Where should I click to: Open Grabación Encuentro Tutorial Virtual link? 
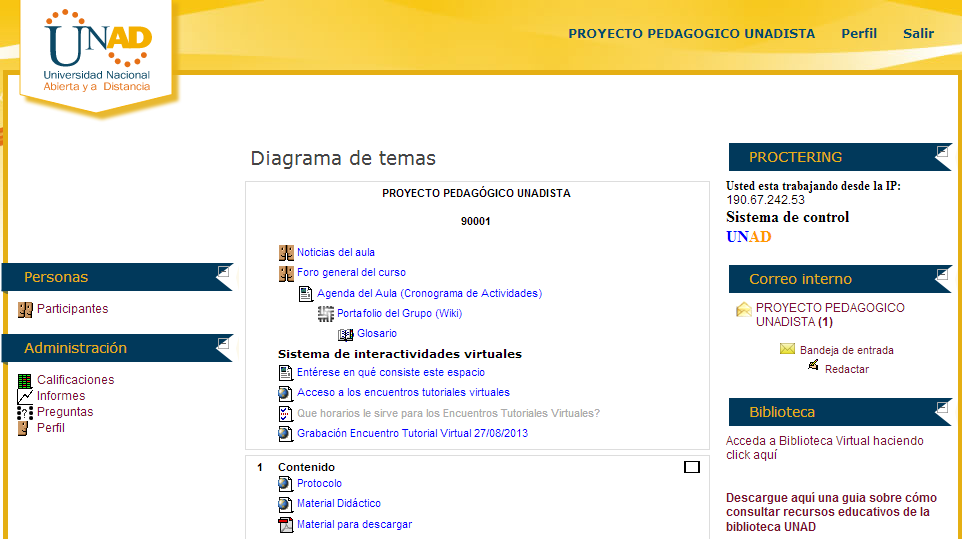tap(412, 434)
